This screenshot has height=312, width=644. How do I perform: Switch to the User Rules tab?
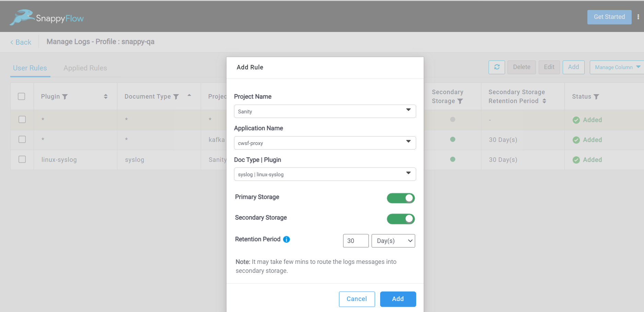tap(30, 68)
